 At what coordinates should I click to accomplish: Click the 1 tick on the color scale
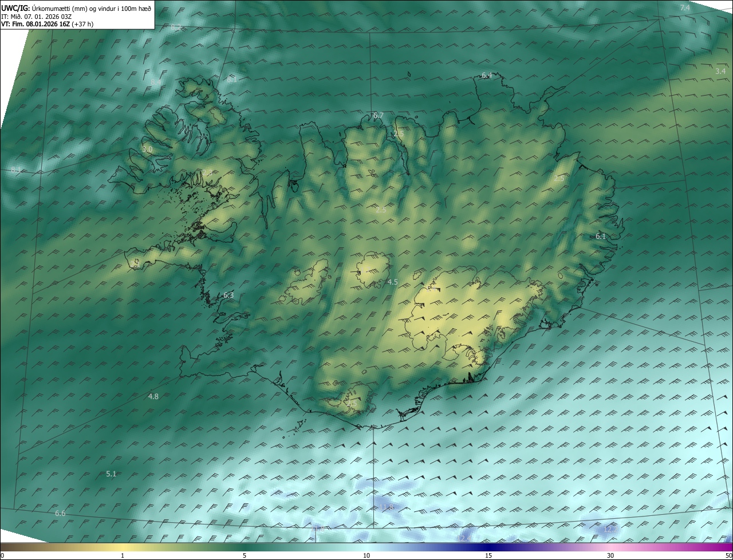[x=123, y=555]
